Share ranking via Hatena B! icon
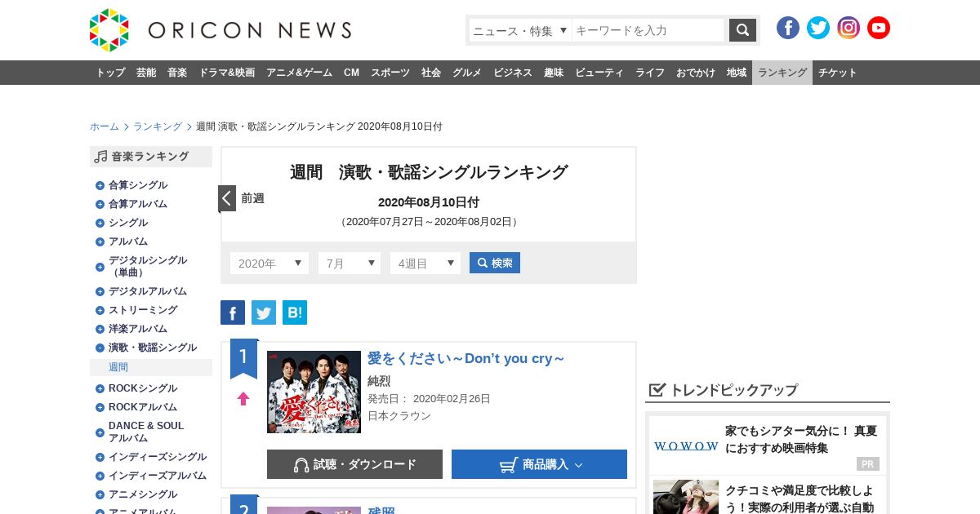The image size is (980, 514). tap(295, 312)
